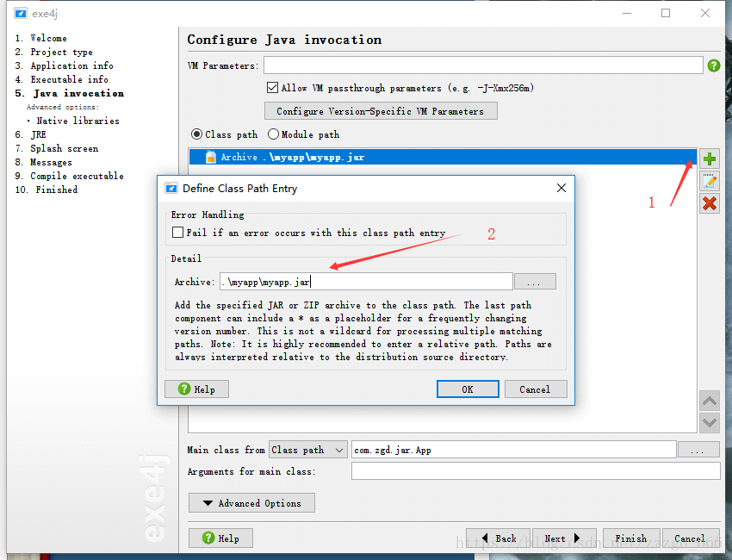Screen dimensions: 732x560
Task: Click the red X remove entry icon
Action: (x=710, y=203)
